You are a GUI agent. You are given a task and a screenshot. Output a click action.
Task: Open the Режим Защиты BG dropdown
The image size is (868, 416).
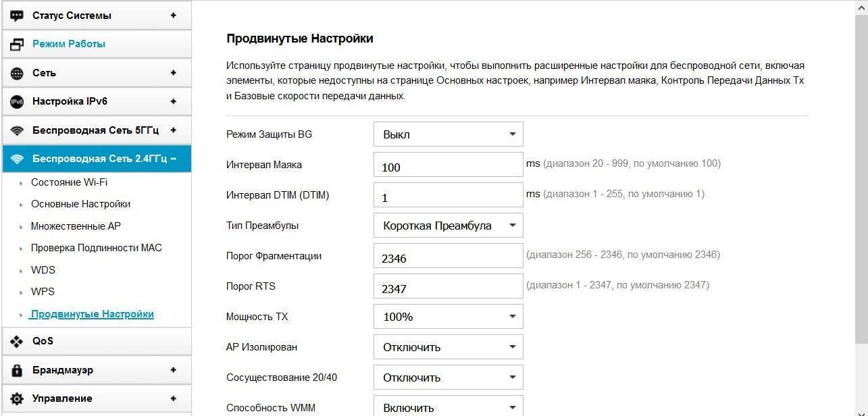[x=448, y=134]
